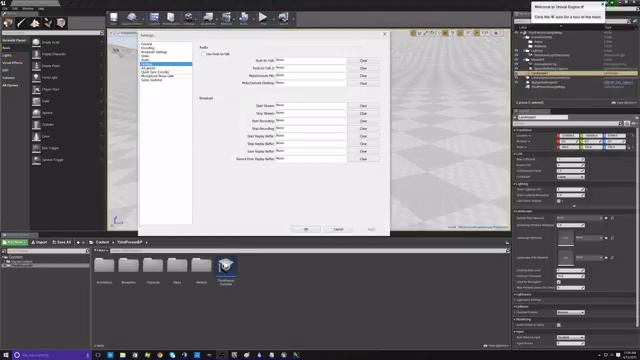
Task: Click Import in Content Browser
Action: click(40, 242)
